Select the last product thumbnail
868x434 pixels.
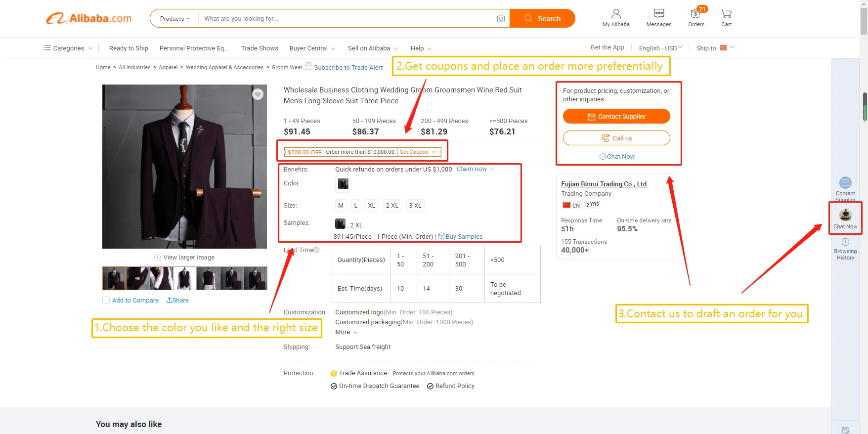pyautogui.click(x=255, y=278)
